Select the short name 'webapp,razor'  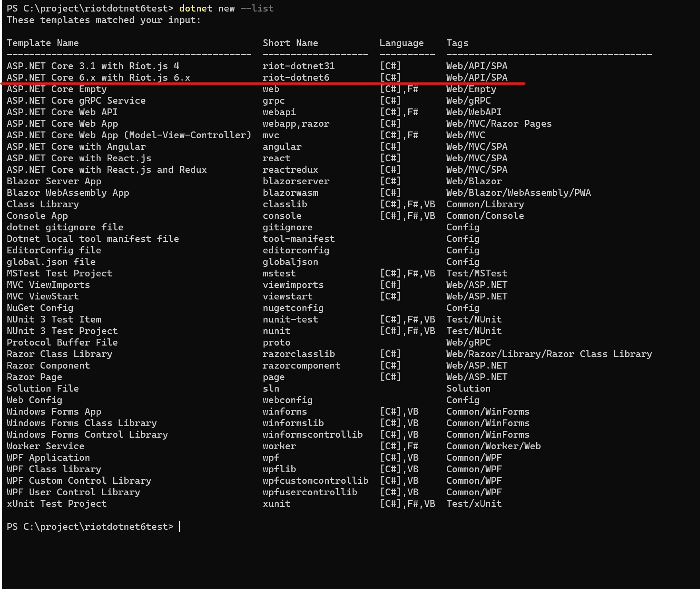(296, 124)
